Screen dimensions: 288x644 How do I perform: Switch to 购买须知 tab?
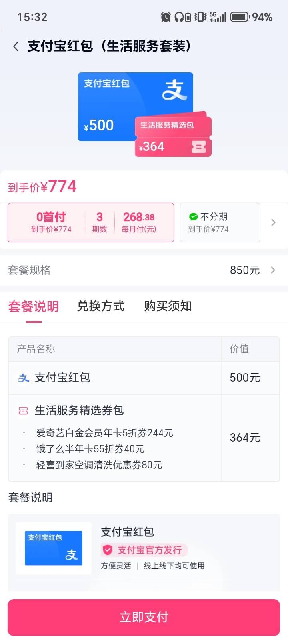pyautogui.click(x=168, y=306)
